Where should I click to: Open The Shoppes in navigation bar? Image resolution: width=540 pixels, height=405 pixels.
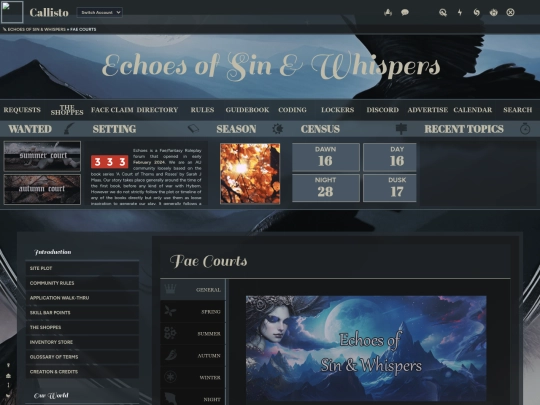[67, 110]
